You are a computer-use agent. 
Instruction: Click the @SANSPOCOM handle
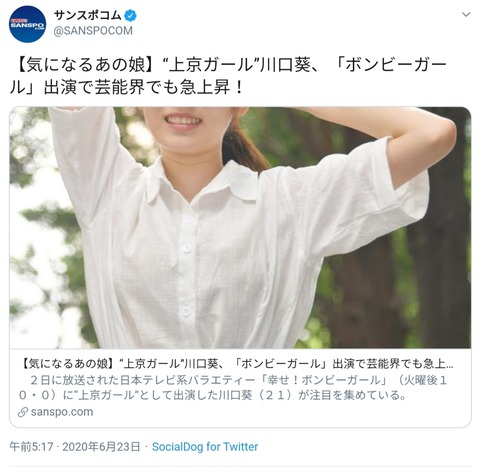tap(93, 31)
